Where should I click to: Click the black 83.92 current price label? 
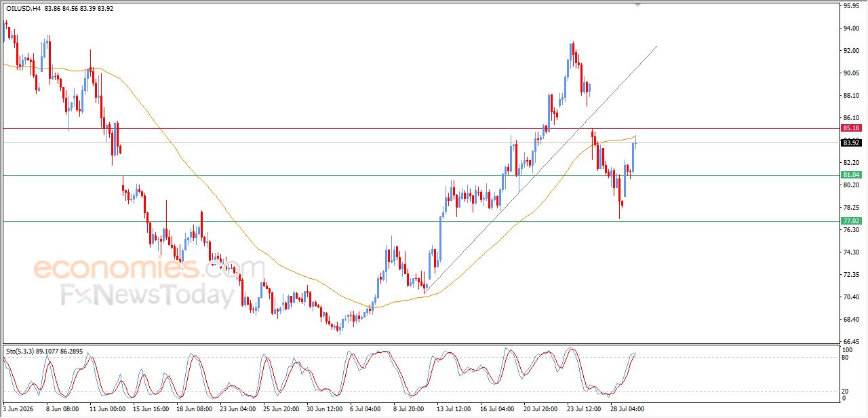pos(851,142)
